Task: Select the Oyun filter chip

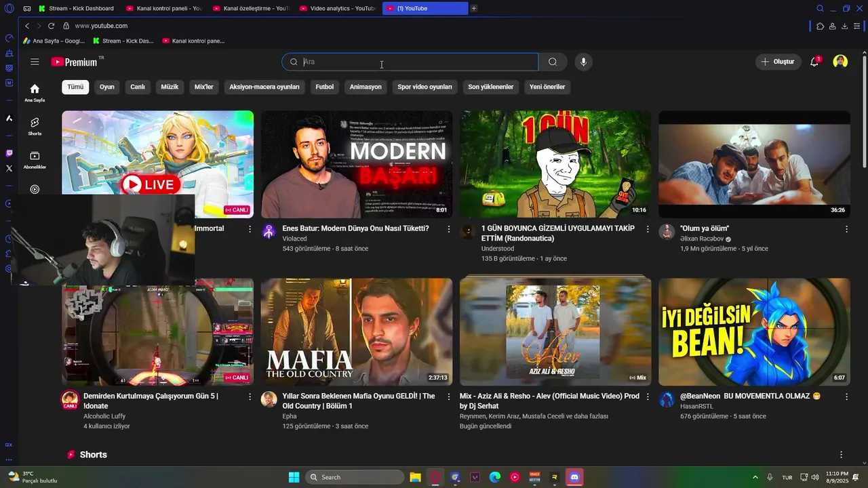Action: tap(107, 87)
